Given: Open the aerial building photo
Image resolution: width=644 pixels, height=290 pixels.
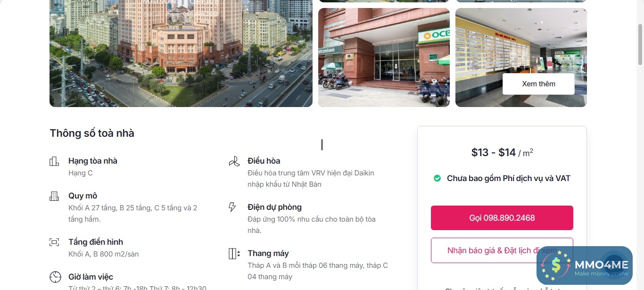Looking at the screenshot, I should tap(181, 53).
